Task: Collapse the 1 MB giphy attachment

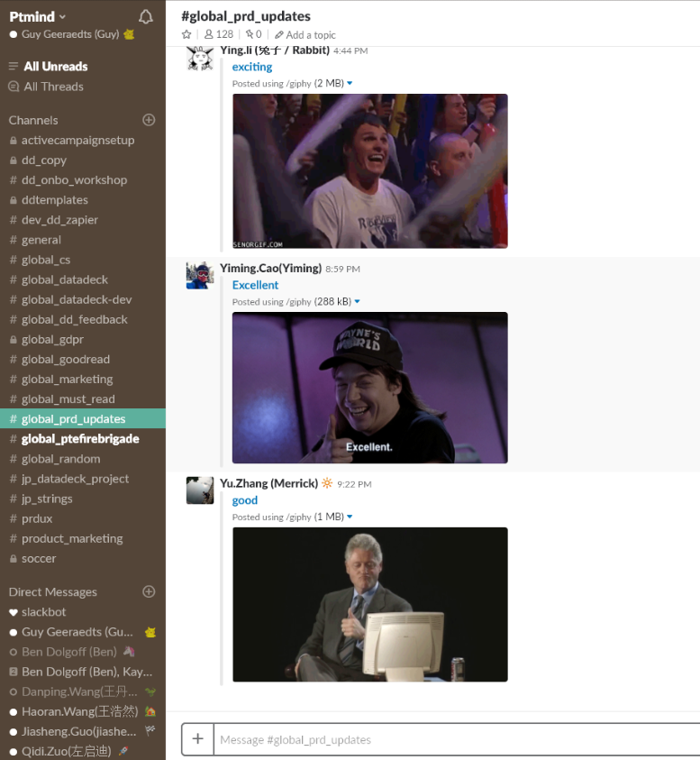Action: (350, 517)
